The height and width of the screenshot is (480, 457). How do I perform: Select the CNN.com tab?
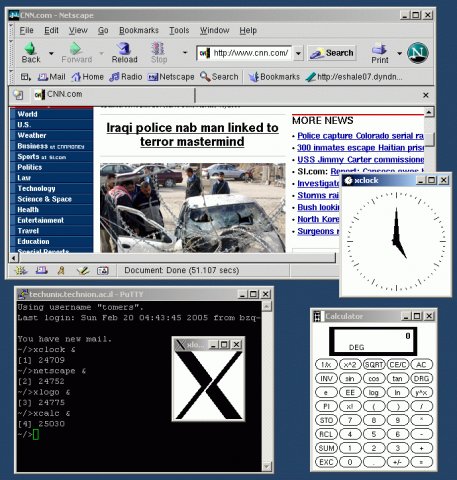point(112,95)
